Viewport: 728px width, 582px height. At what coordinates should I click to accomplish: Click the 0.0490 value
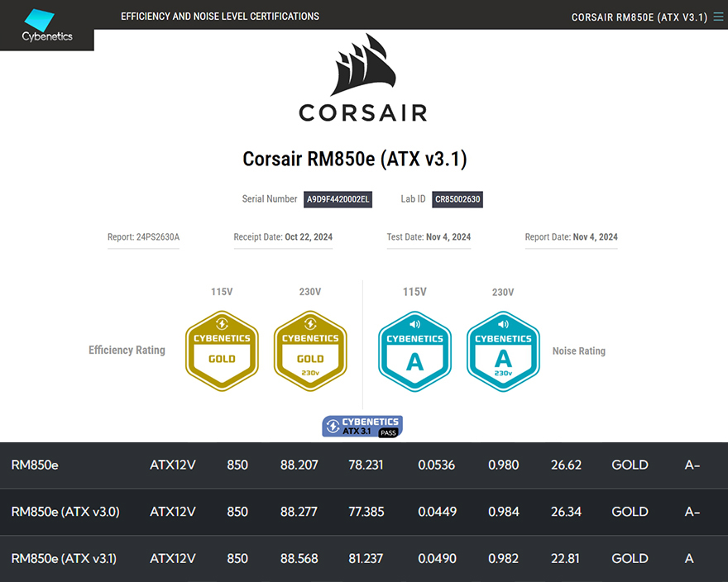pyautogui.click(x=438, y=558)
